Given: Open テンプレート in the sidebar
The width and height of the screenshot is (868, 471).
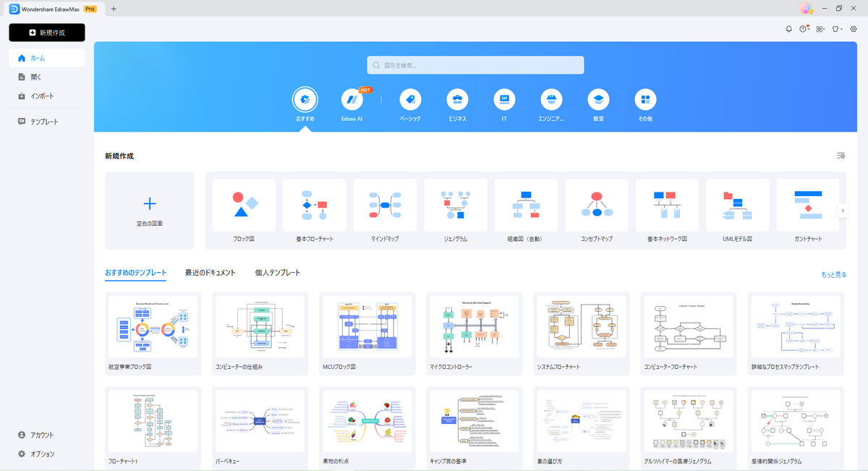Looking at the screenshot, I should click(47, 122).
